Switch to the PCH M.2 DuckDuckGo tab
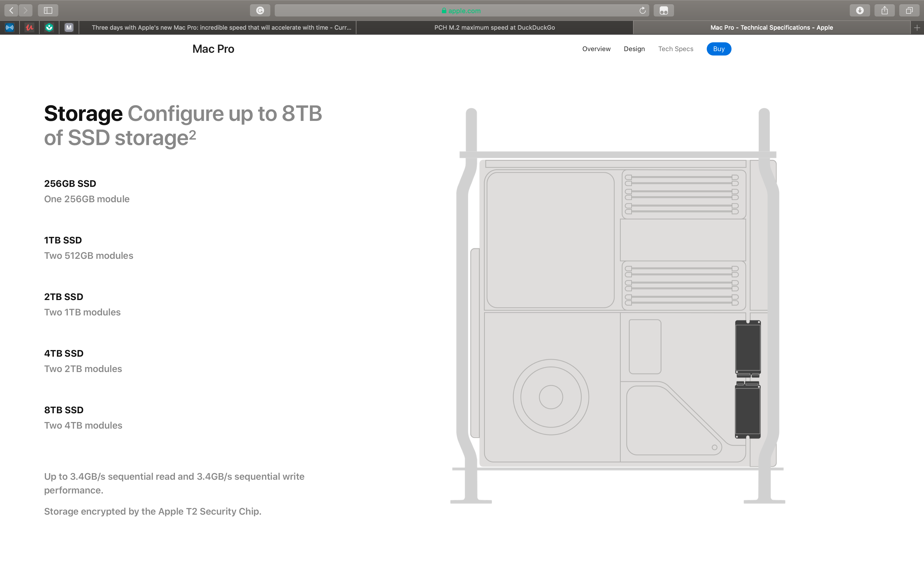 coord(494,27)
